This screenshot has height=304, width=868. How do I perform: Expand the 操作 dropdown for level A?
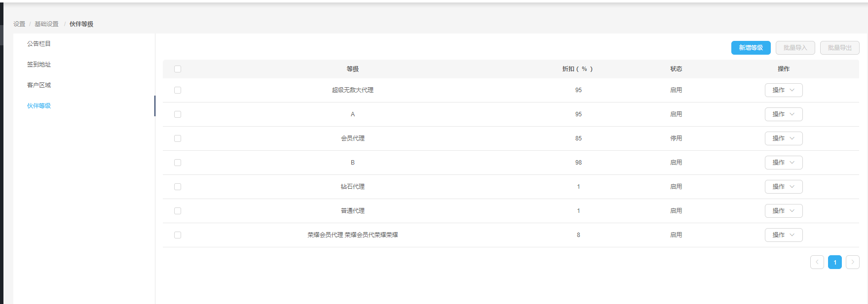click(x=783, y=114)
